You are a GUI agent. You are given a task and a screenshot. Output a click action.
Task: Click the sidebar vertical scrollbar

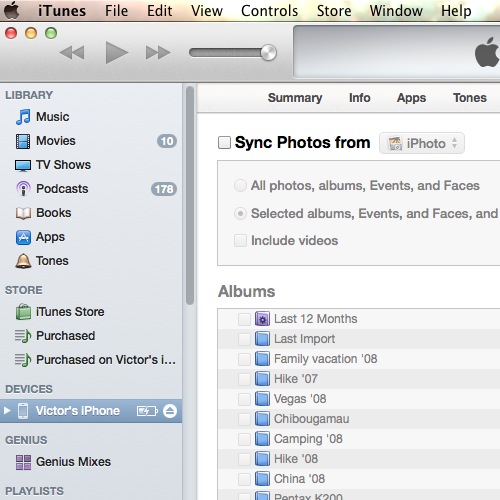click(190, 195)
